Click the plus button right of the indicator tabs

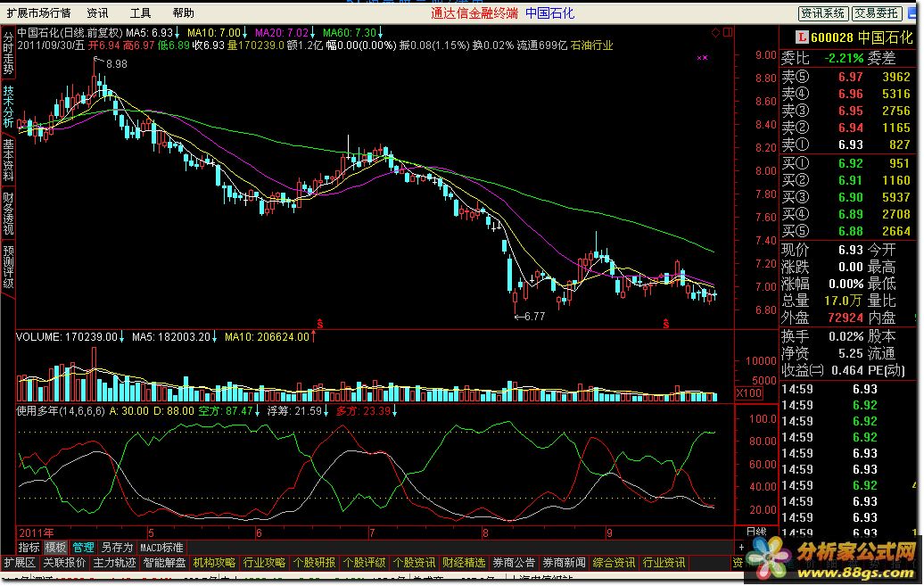(x=741, y=548)
